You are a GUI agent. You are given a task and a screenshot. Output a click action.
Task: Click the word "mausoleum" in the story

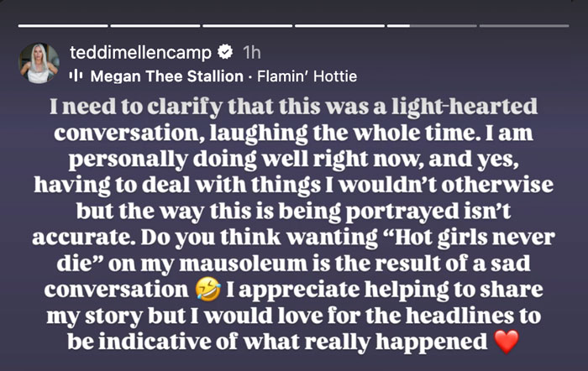coord(244,263)
